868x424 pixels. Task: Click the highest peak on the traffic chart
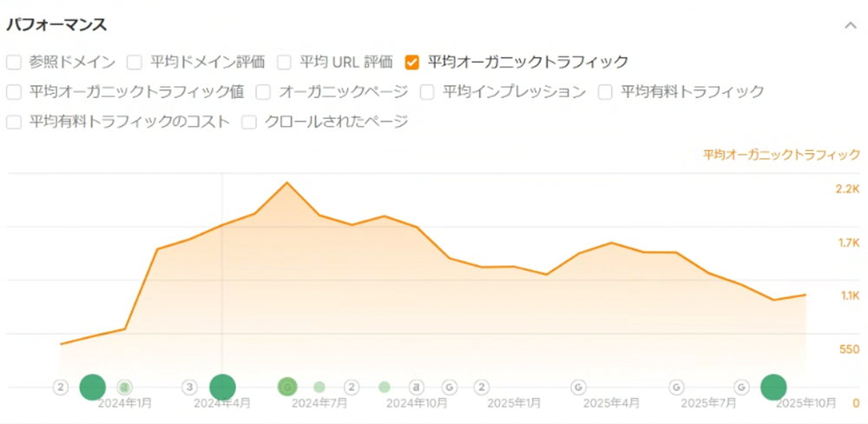(x=287, y=183)
